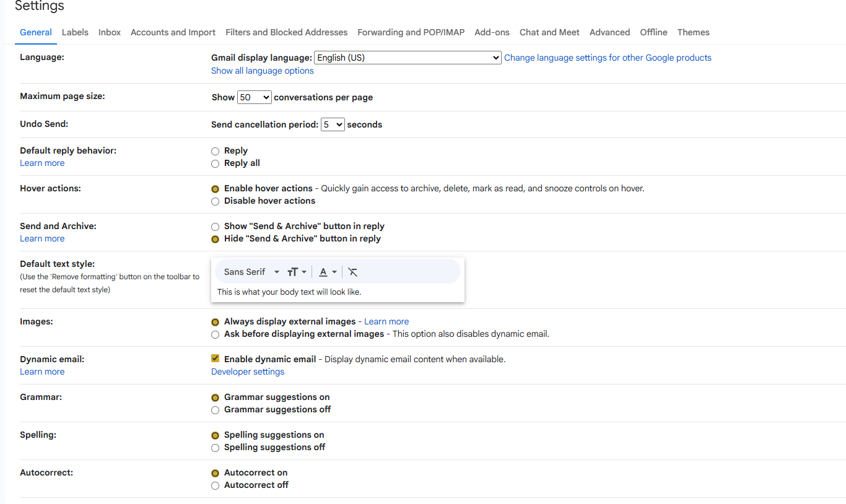Select the Reply all option

215,163
